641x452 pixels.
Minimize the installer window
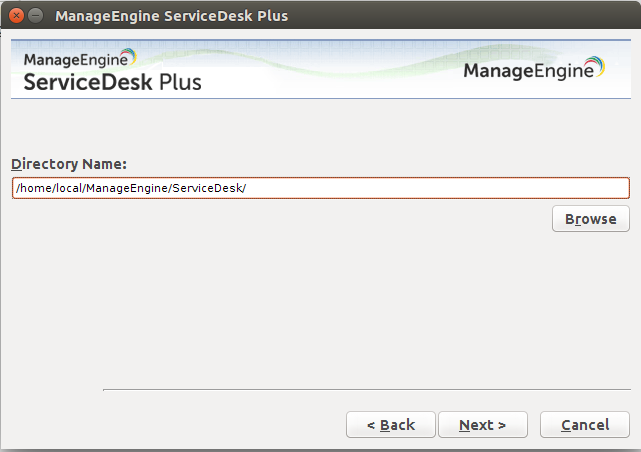click(x=36, y=16)
